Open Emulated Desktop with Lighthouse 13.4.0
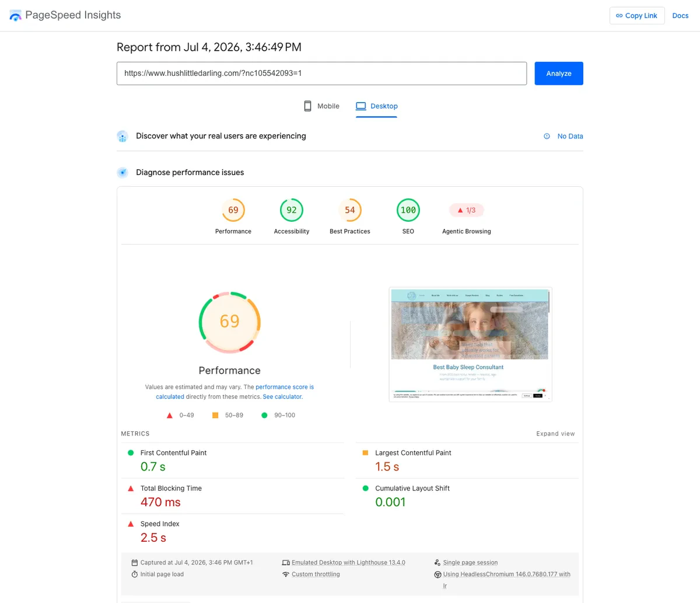 [x=348, y=563]
